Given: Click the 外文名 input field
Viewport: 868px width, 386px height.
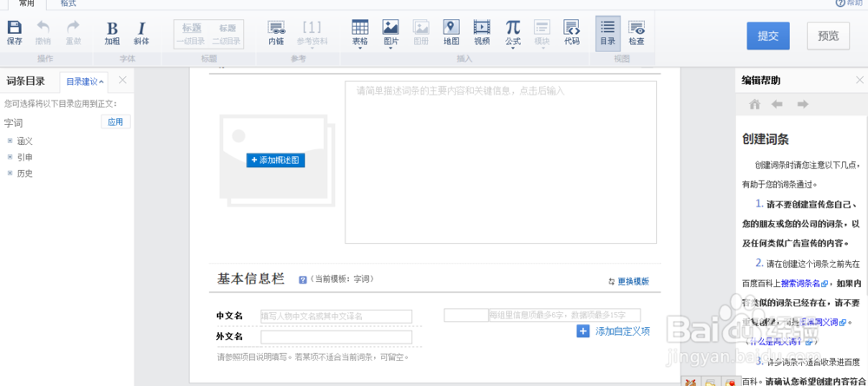Looking at the screenshot, I should click(x=337, y=337).
